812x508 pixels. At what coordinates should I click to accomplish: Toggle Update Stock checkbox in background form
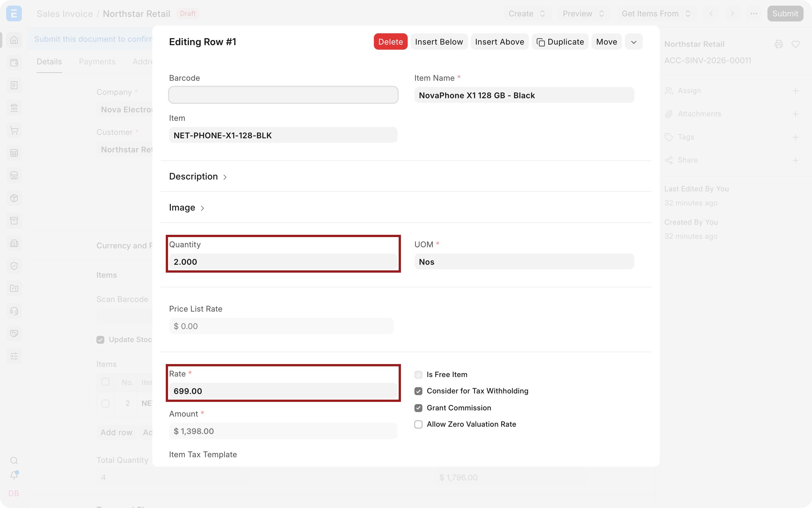pos(100,340)
